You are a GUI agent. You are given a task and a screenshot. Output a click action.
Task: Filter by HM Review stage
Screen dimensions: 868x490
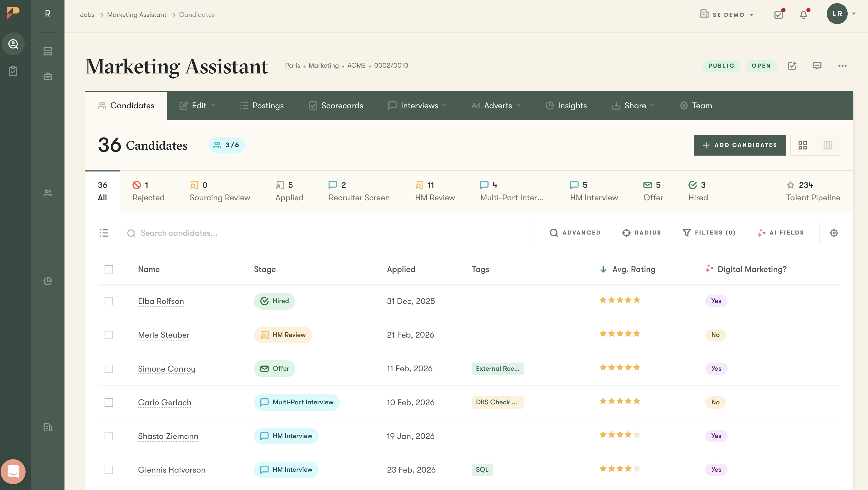435,191
